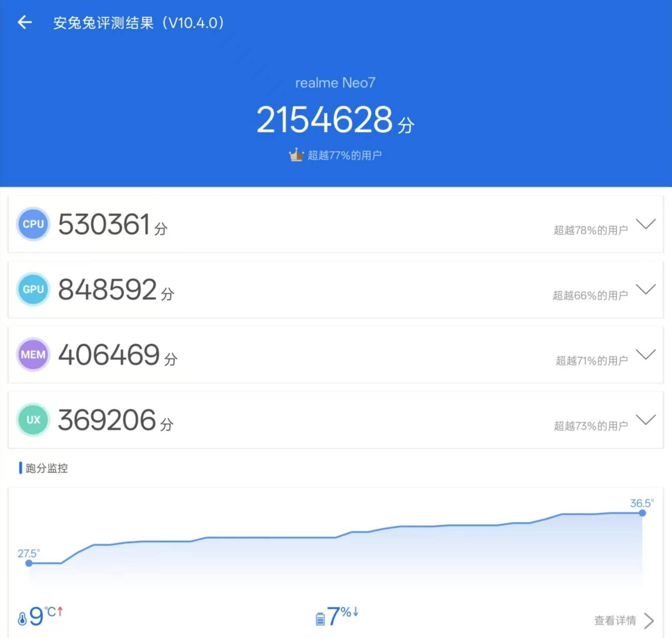This screenshot has height=638, width=672.
Task: Go back using the arrow icon
Action: (24, 22)
